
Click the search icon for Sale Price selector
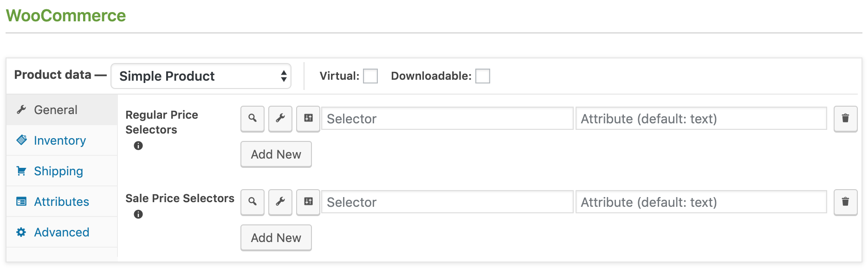253,202
